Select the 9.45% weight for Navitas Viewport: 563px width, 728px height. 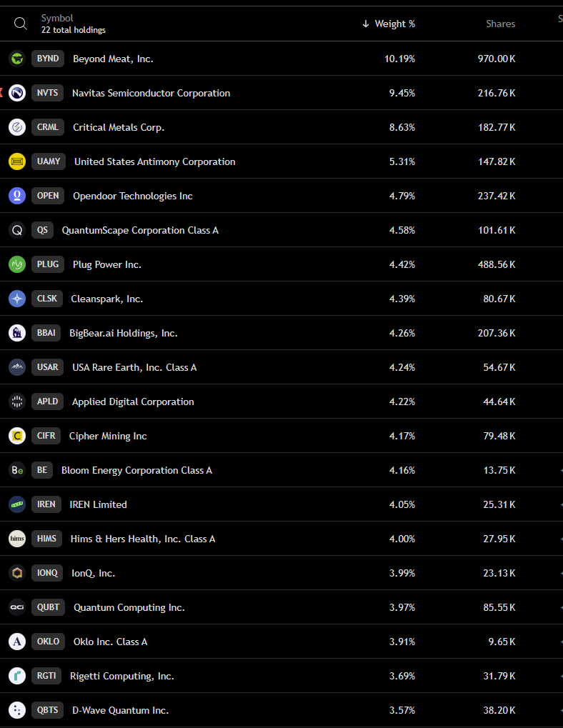402,93
